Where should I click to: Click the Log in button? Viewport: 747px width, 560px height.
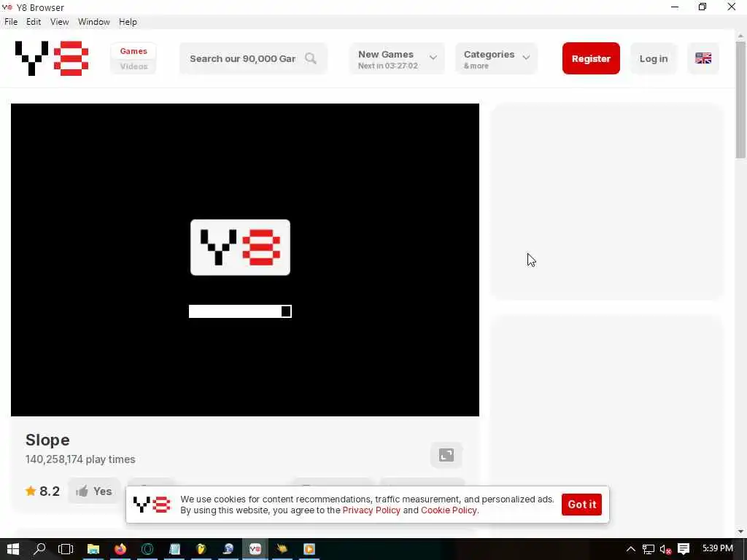(653, 58)
